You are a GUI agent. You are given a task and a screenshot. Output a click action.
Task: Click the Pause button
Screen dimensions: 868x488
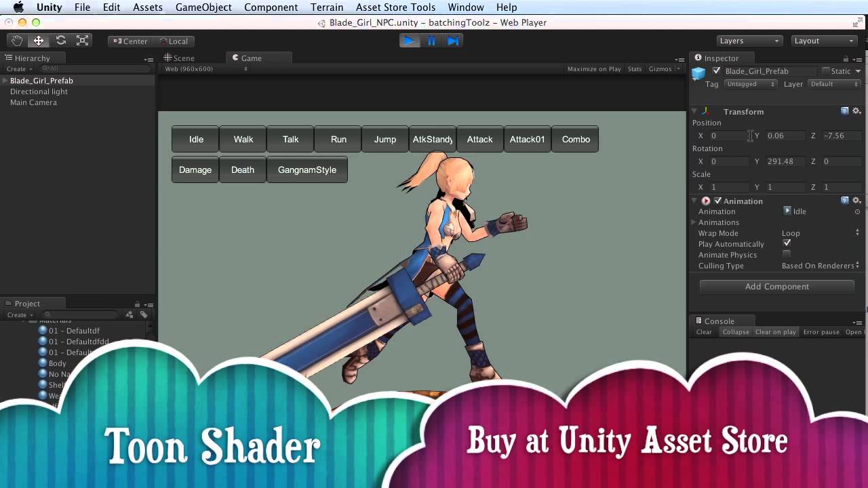click(431, 41)
